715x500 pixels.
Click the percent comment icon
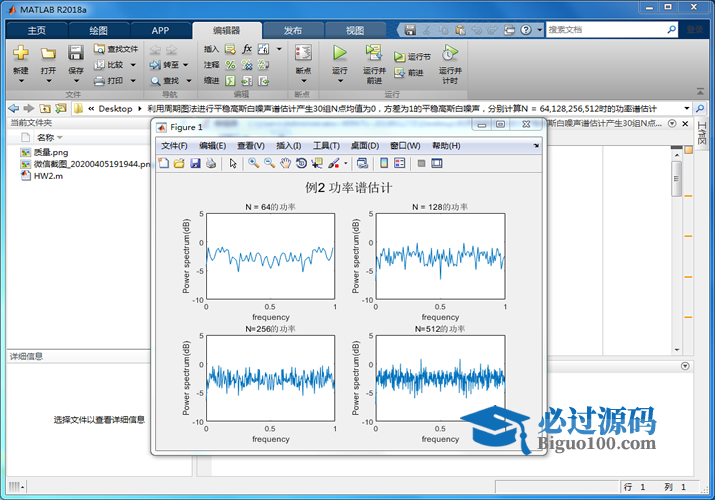coord(230,65)
